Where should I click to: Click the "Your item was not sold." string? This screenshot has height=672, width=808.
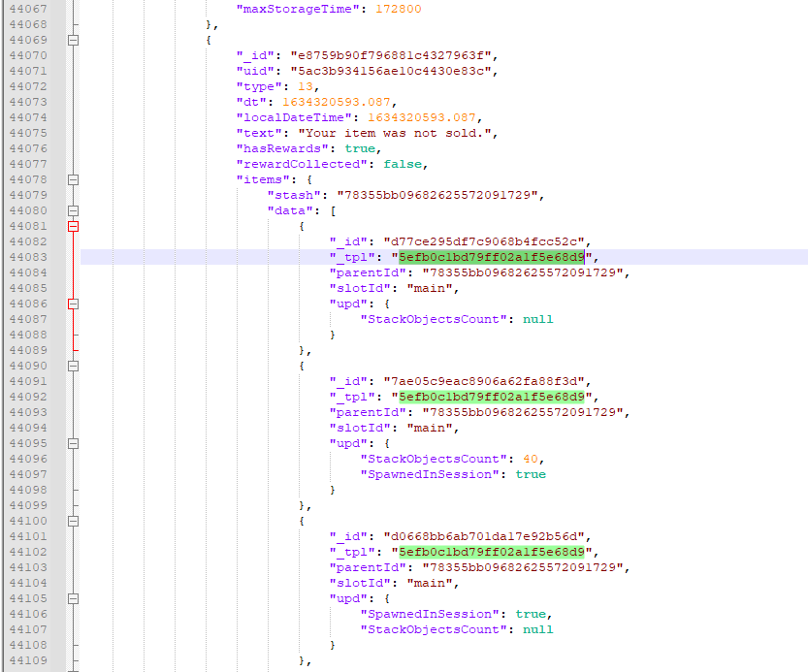[398, 133]
